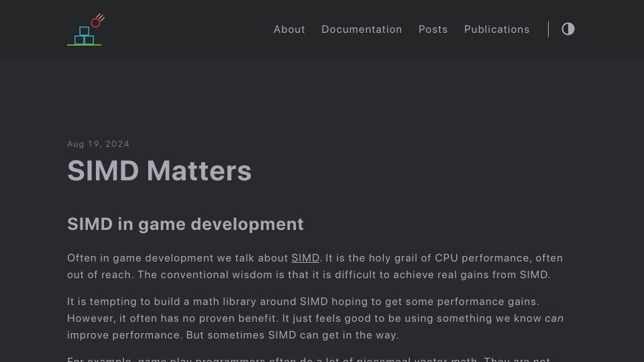The width and height of the screenshot is (644, 362).
Task: Open the Publications page
Action: [496, 29]
